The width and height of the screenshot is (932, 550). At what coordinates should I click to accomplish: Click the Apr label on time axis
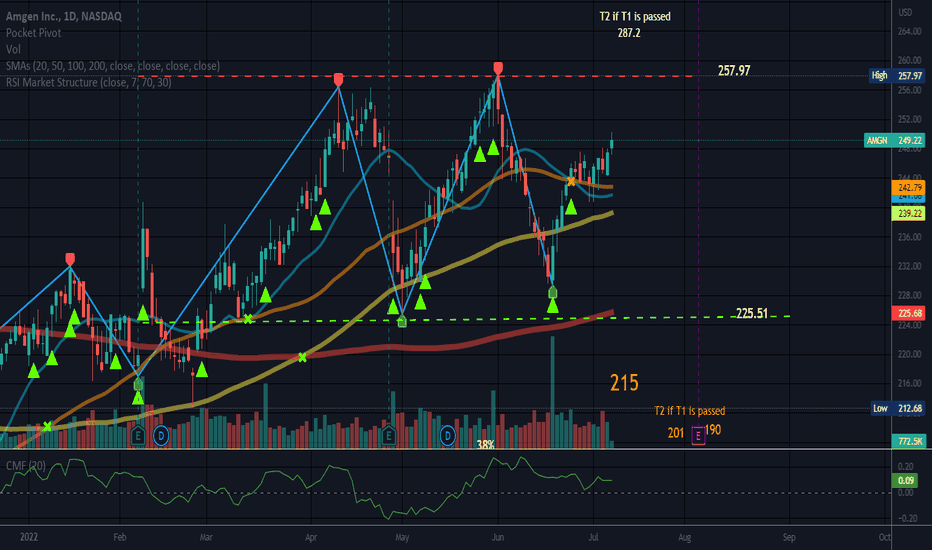[x=311, y=538]
